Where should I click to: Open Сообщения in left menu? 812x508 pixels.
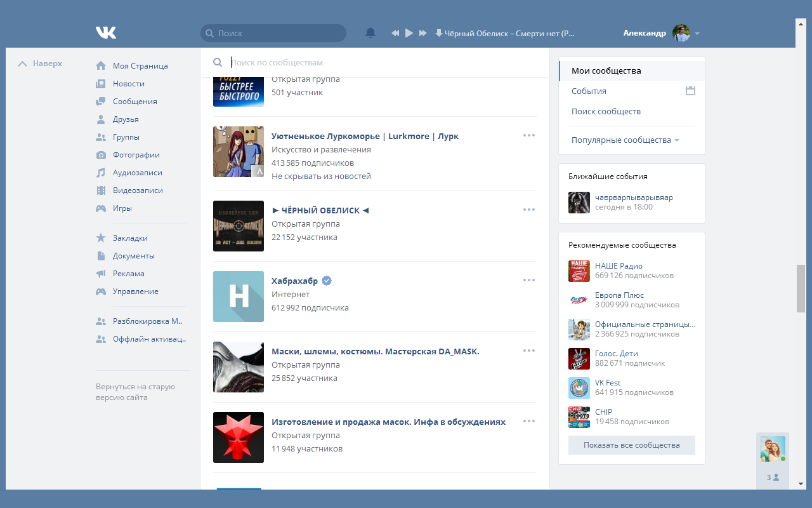click(135, 101)
